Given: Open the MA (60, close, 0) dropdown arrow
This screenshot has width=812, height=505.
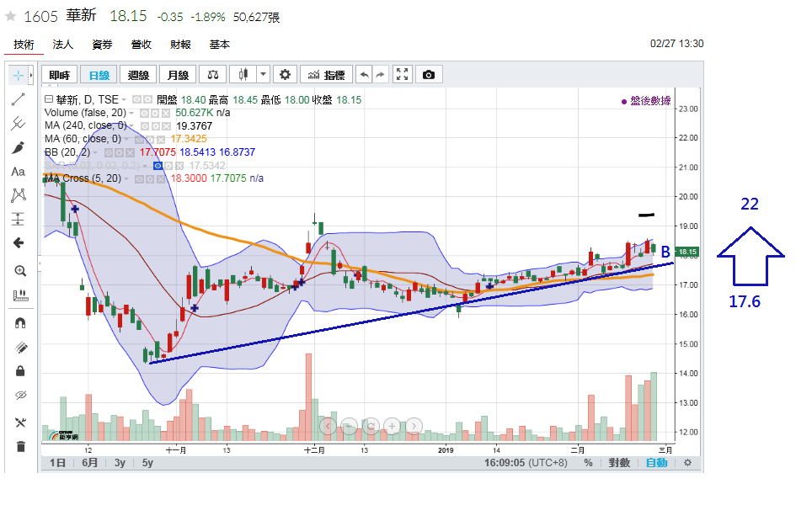Looking at the screenshot, I should 126,140.
